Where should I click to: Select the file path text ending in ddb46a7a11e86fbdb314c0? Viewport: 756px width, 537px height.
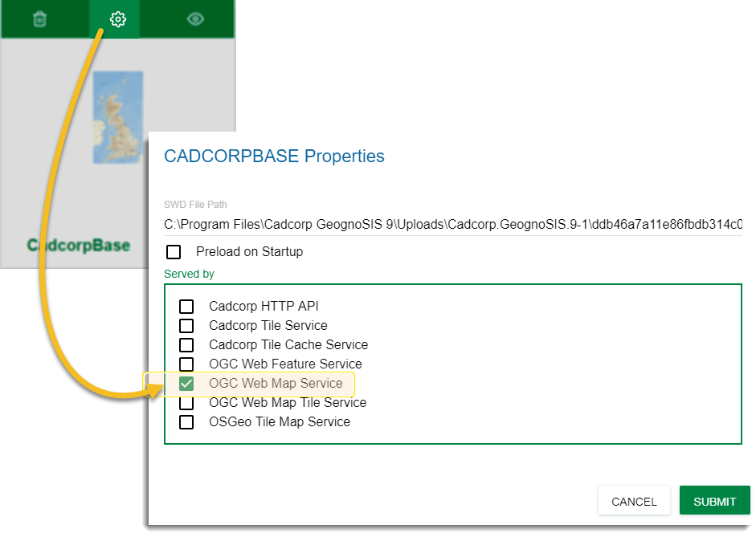point(450,224)
